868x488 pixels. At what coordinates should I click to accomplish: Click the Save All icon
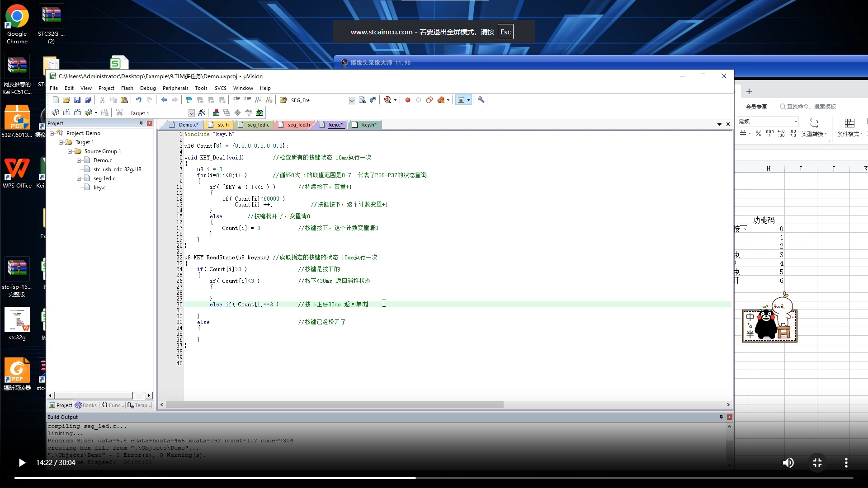coord(88,100)
